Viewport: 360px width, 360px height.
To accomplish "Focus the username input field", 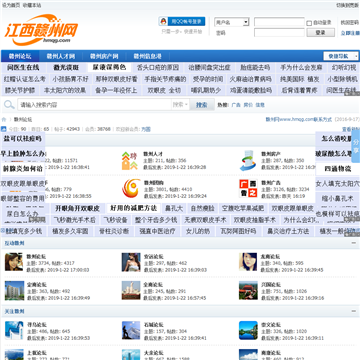I will 279,22.
